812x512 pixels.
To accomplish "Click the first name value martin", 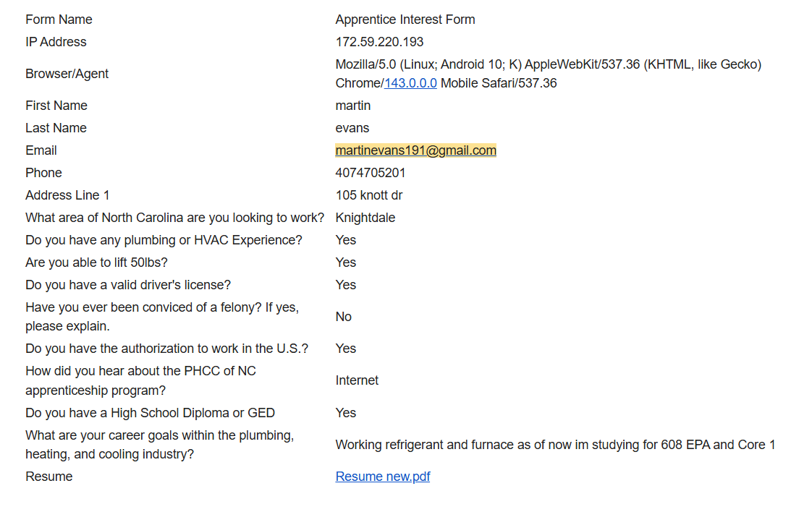I will (x=353, y=105).
